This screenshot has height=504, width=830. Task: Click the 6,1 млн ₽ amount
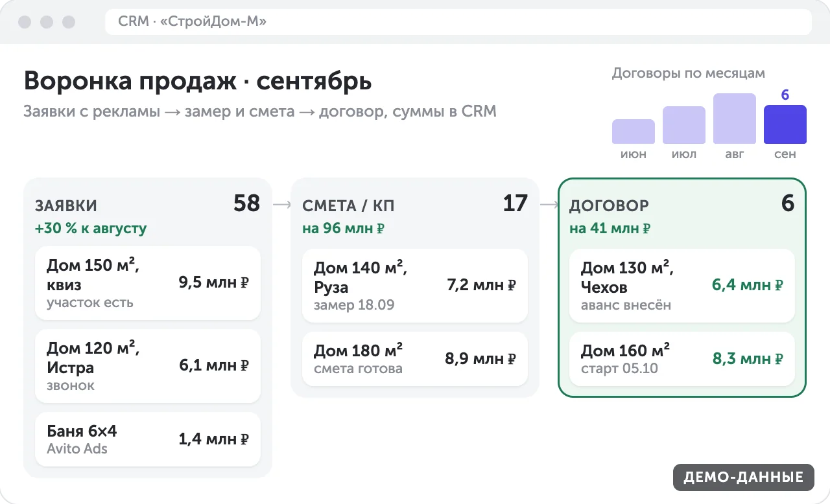[214, 365]
